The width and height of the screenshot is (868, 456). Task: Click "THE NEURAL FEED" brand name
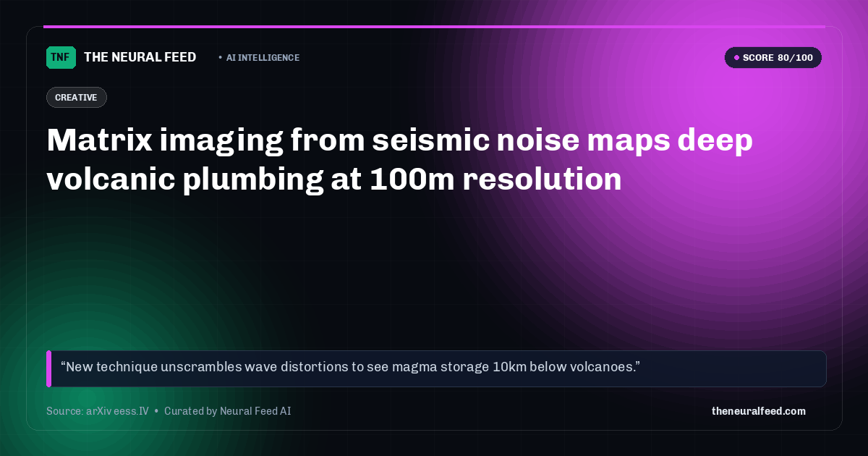[140, 57]
